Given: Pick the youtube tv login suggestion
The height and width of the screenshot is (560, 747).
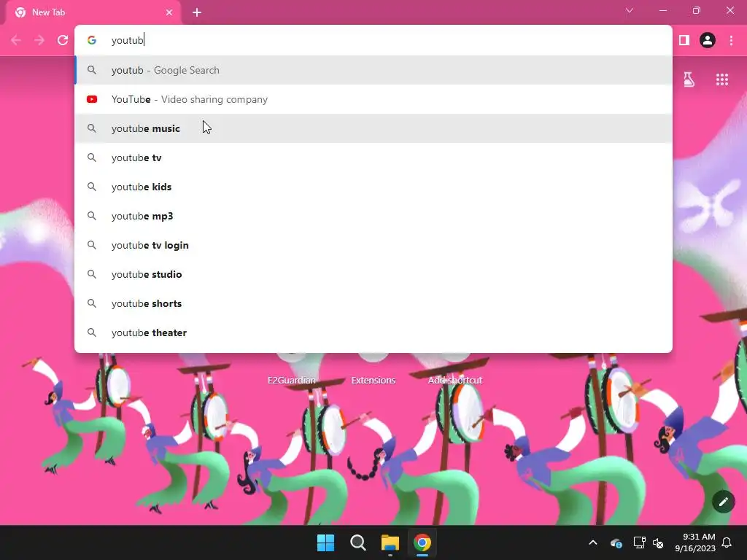Looking at the screenshot, I should [x=373, y=245].
